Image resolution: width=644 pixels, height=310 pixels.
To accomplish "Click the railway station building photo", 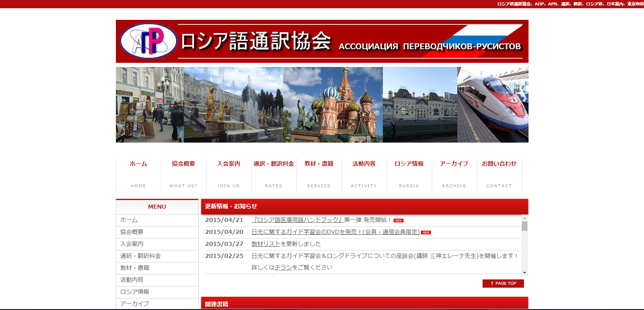I will (x=420, y=105).
